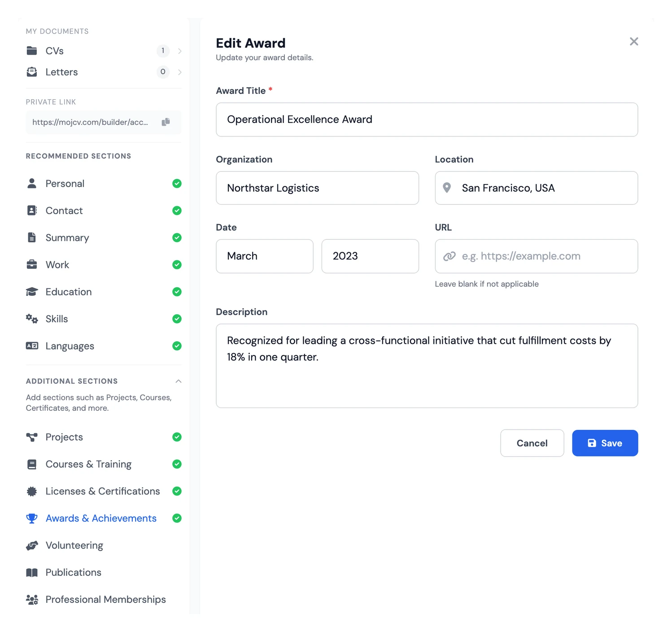672x632 pixels.
Task: Click the location pin icon in Location field
Action: [447, 188]
